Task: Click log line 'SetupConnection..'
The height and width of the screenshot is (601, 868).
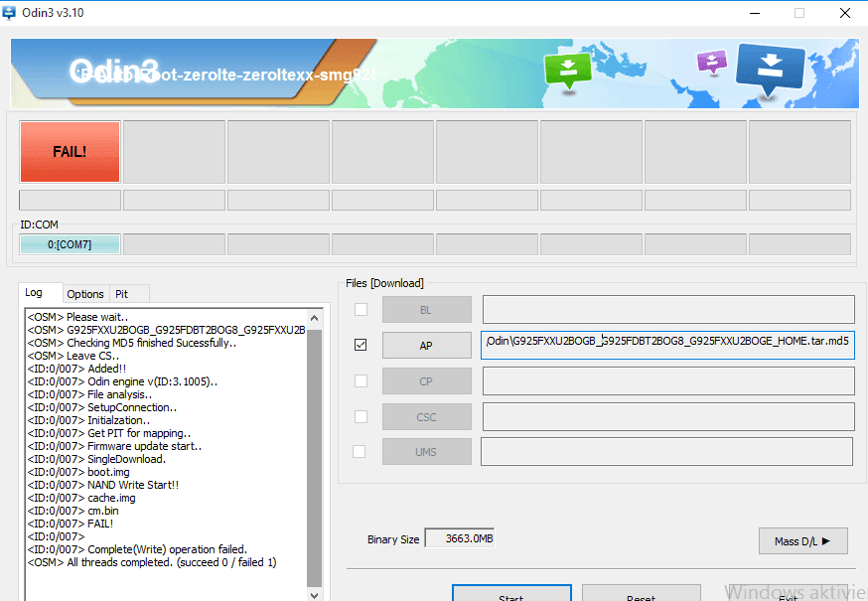Action: click(102, 407)
